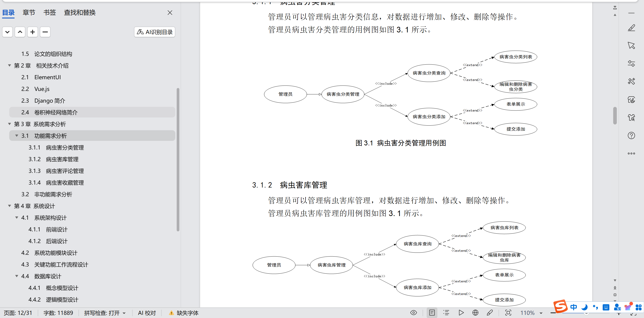Click page indicator 页面: 12/31
The width and height of the screenshot is (644, 318).
(18, 313)
